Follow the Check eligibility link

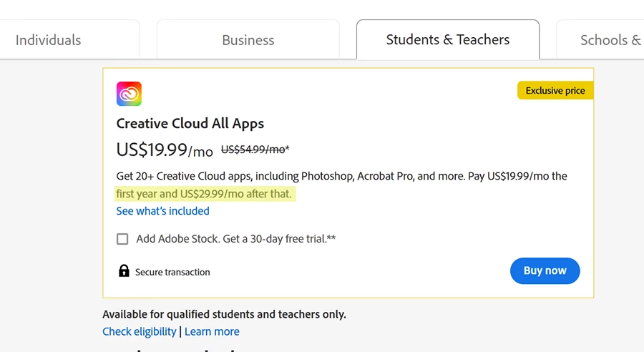pos(140,331)
